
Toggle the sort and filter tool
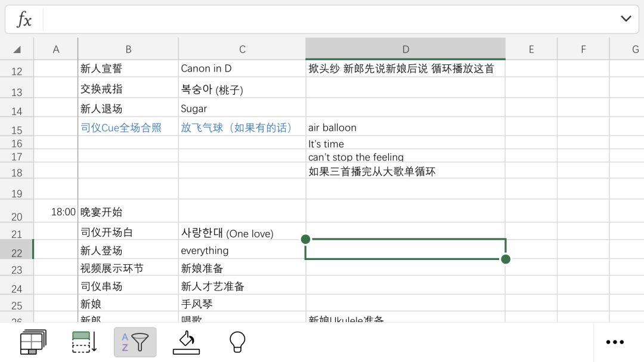pos(135,342)
